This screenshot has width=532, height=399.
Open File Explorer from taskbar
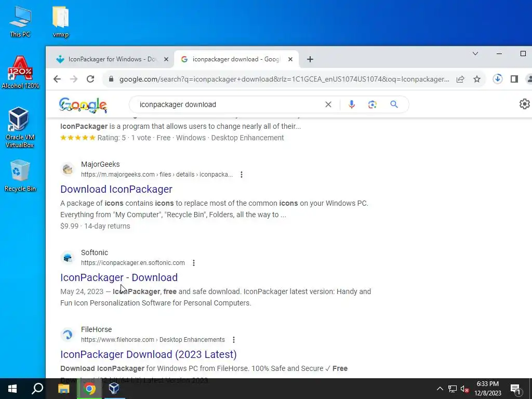(63, 389)
